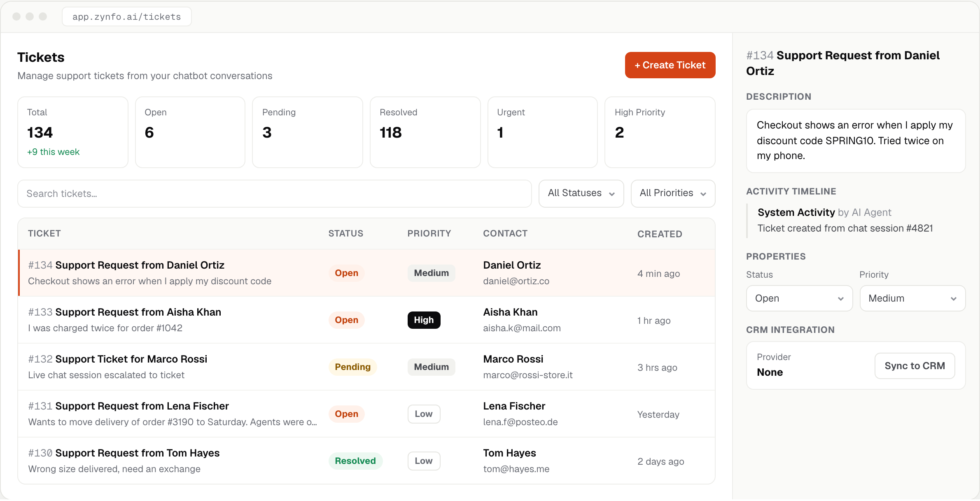The width and height of the screenshot is (980, 501).
Task: Select the Total tickets stat card
Action: pyautogui.click(x=73, y=132)
